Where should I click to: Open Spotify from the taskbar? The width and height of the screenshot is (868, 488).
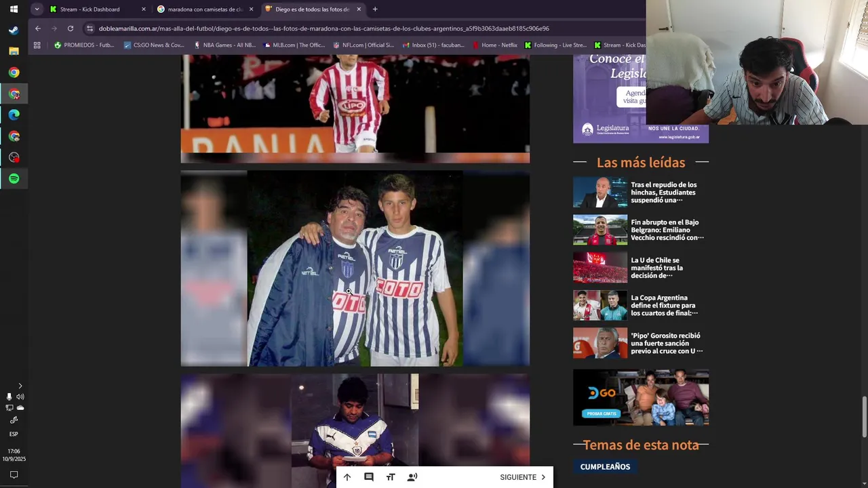[14, 179]
